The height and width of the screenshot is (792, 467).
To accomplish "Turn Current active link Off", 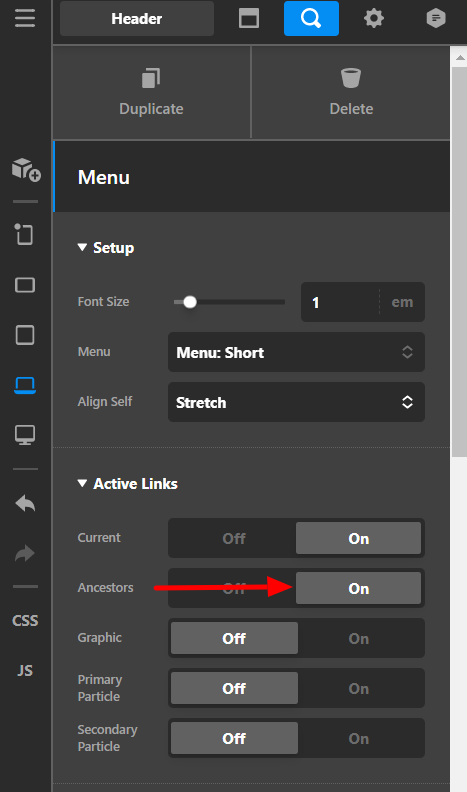I will pos(234,538).
